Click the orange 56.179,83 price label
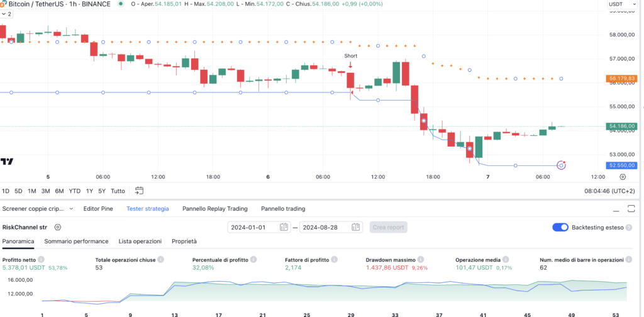 pos(621,78)
